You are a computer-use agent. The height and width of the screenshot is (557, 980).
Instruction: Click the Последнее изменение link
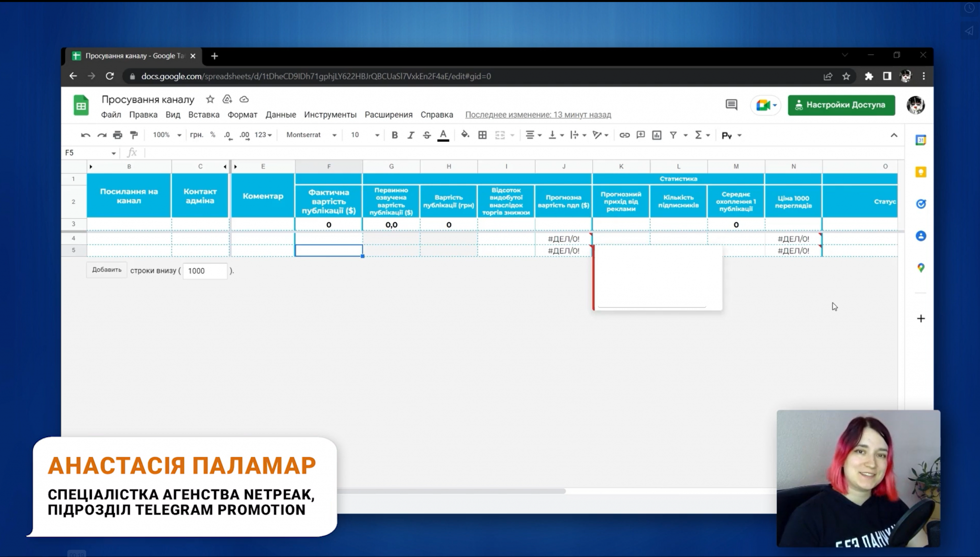(538, 114)
